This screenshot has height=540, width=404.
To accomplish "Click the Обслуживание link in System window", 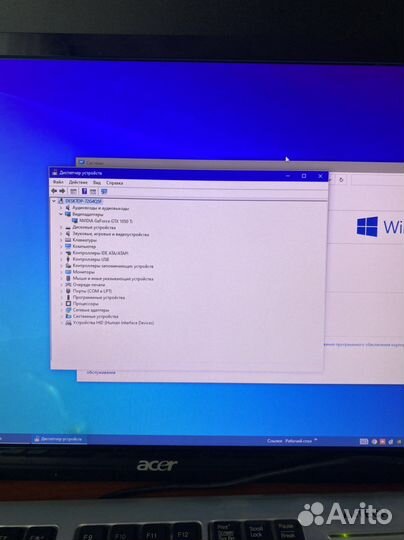I will coord(101,372).
